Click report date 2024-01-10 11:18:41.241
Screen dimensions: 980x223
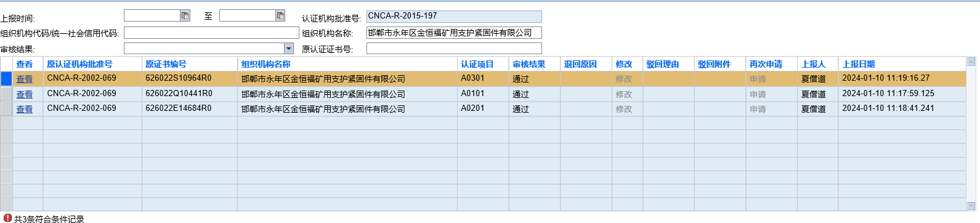(888, 108)
